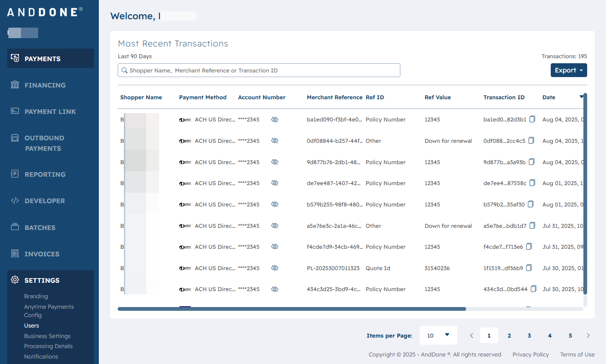Click the Outbound Payments icon
The height and width of the screenshot is (364, 606).
tap(15, 138)
